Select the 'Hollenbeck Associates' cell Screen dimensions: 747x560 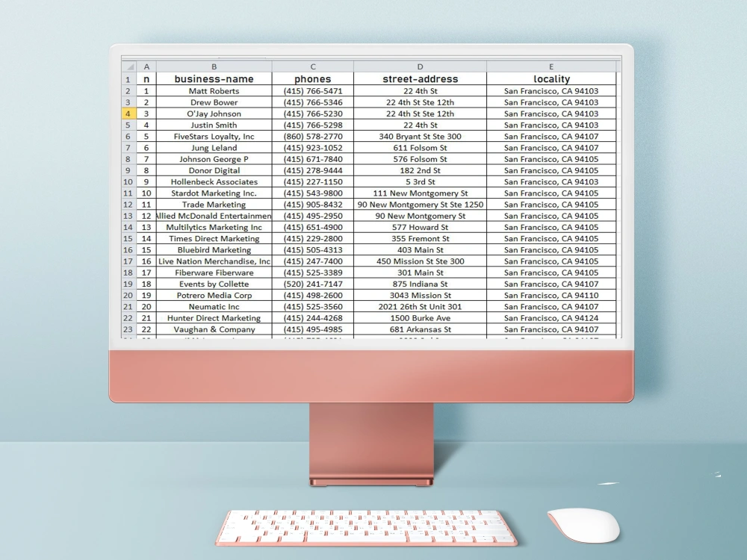(214, 182)
